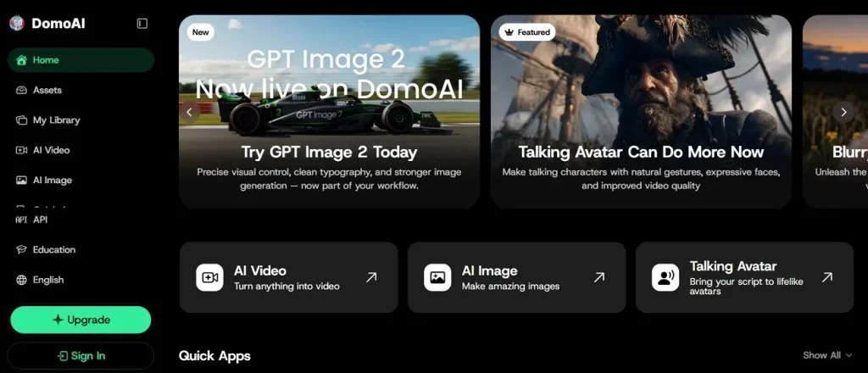Click the Quick Apps heading
Viewport: 868px width, 373px height.
pos(214,355)
